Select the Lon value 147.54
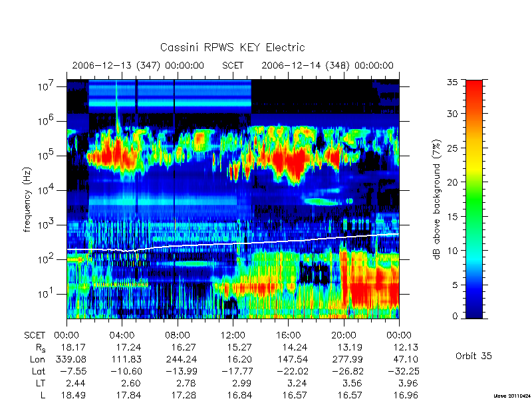The image size is (532, 399). click(x=292, y=359)
